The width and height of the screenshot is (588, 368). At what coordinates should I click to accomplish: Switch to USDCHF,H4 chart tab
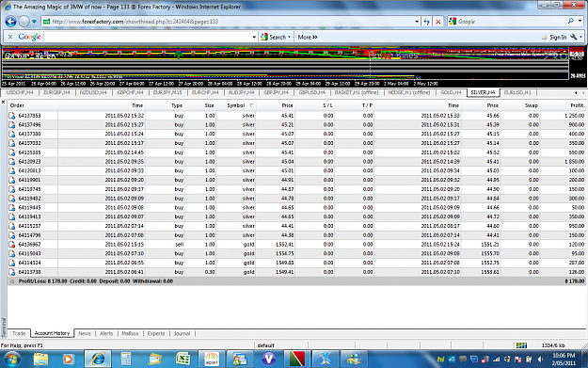(20, 92)
